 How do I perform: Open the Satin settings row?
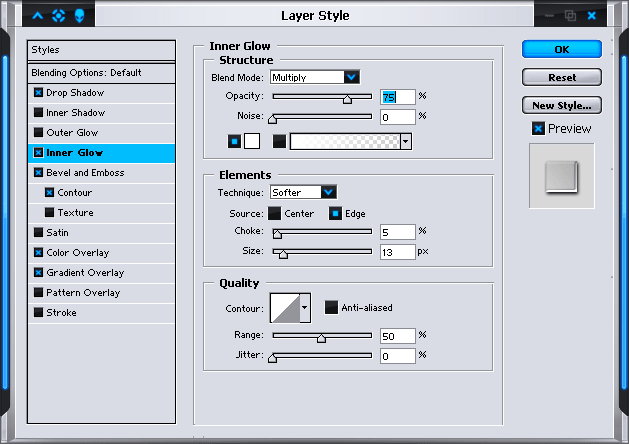pyautogui.click(x=101, y=233)
